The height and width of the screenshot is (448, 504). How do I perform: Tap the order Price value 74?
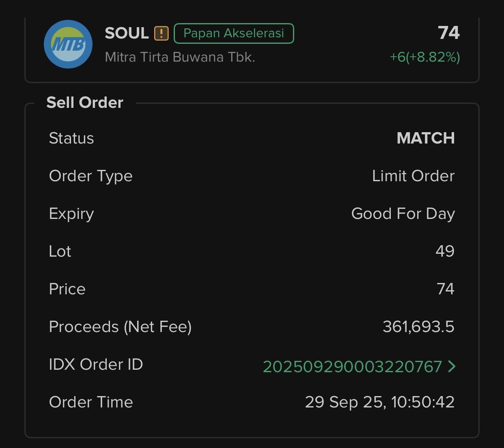tap(445, 289)
